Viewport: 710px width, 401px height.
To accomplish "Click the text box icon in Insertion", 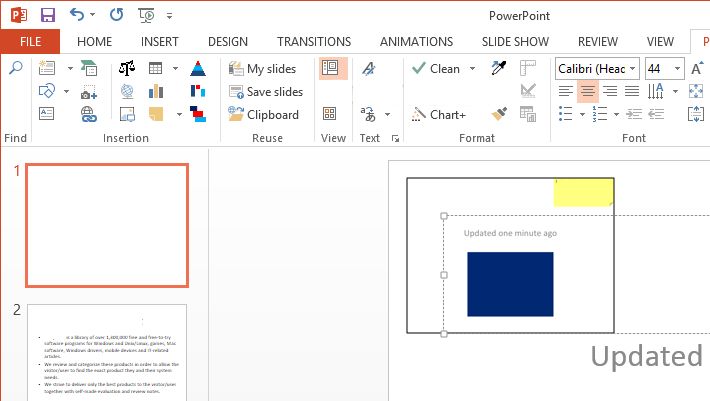I will pos(46,114).
